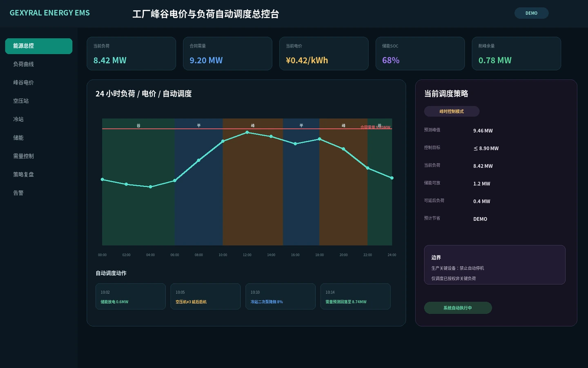Screen dimensions: 588x368
Task: Open the 合同需量 9.20 MW card
Action: 227,54
